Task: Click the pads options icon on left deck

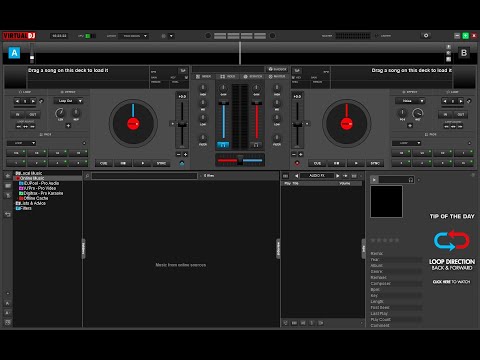Action: (x=84, y=143)
